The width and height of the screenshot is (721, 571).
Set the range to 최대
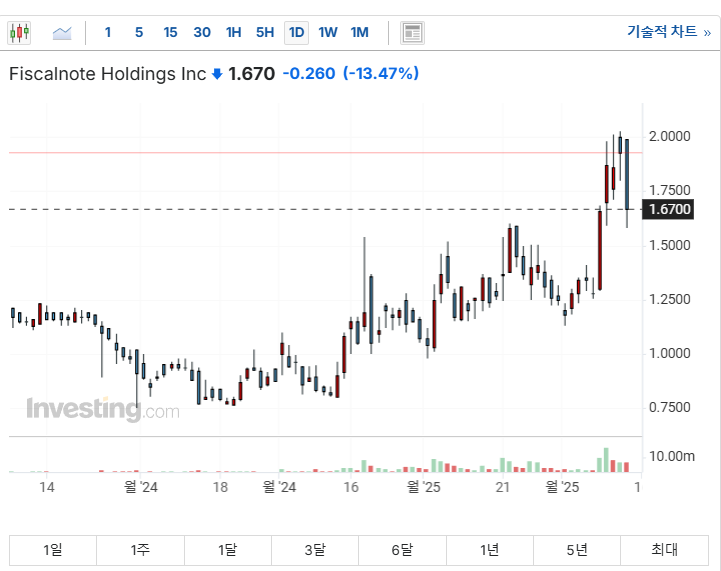tap(664, 550)
